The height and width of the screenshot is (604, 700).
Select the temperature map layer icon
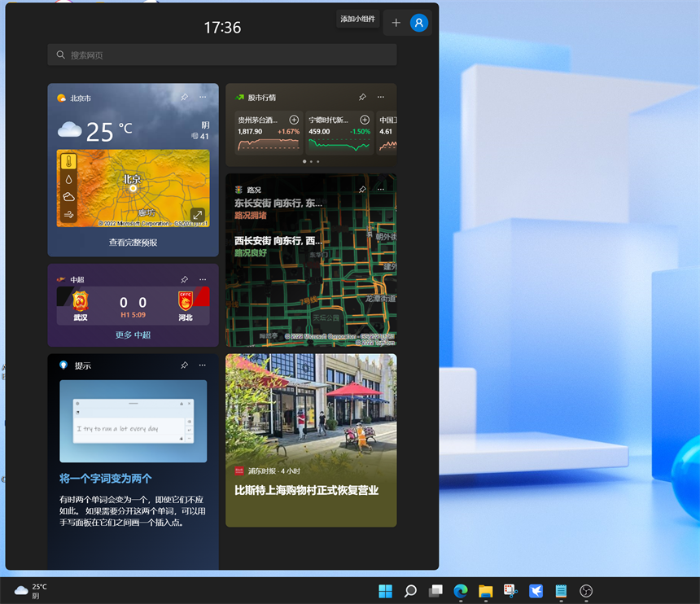click(x=68, y=161)
